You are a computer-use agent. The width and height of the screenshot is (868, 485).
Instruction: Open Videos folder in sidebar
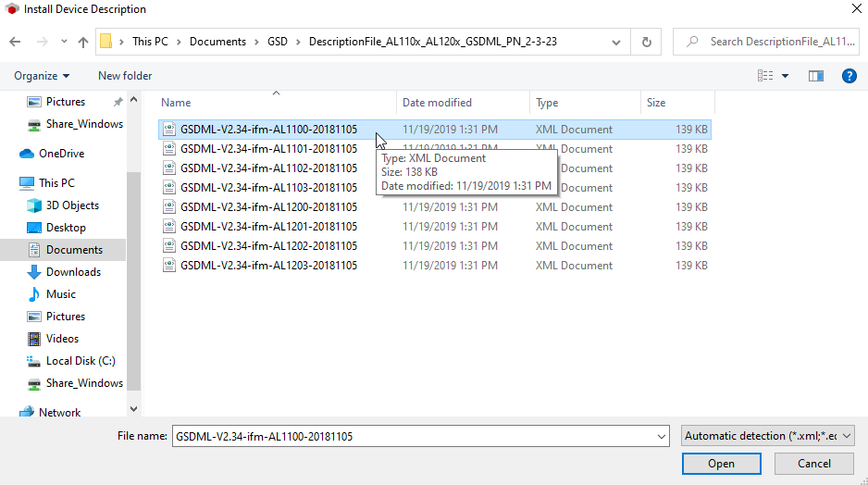pos(53,338)
